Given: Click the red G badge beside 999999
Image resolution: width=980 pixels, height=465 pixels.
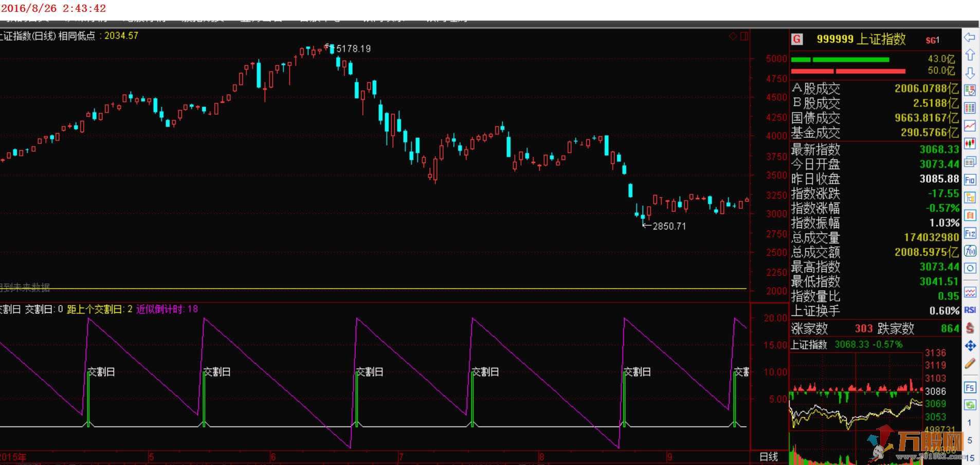Looking at the screenshot, I should 797,39.
